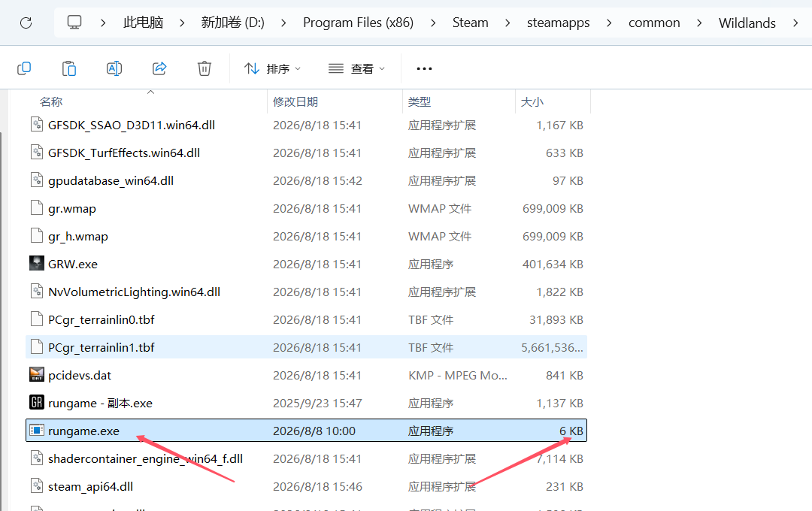Viewport: 812px width, 511px height.
Task: Select file name pcidevs.dat
Action: [x=80, y=375]
